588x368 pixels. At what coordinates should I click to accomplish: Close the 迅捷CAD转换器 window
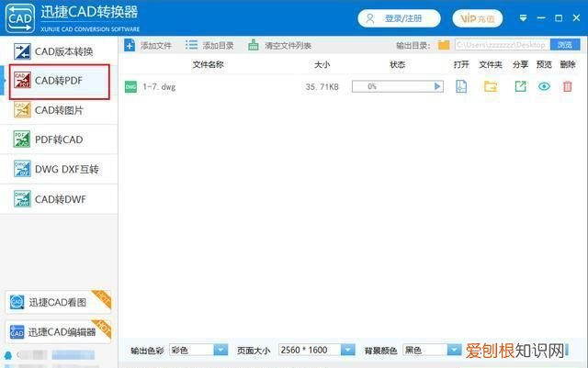coord(576,18)
